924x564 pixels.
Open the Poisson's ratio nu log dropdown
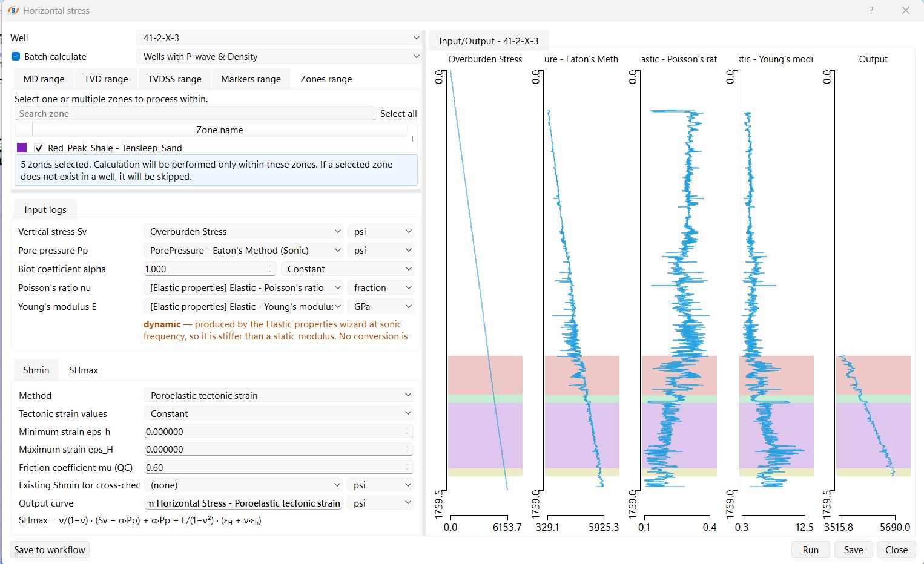pos(243,288)
